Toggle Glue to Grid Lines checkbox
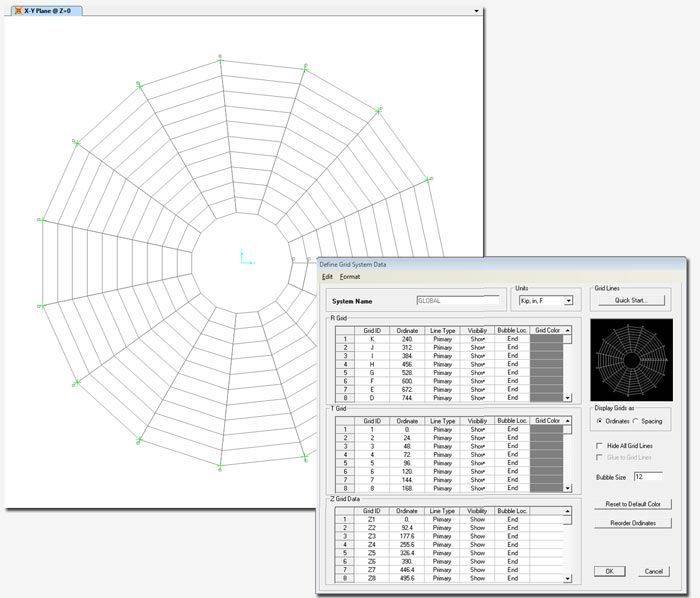Image resolution: width=700 pixels, height=598 pixels. 600,457
